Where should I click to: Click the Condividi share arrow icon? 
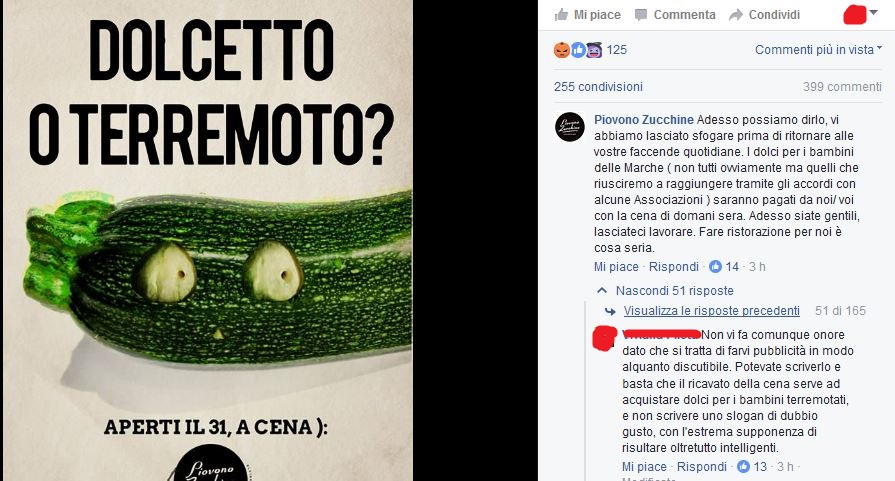point(736,15)
